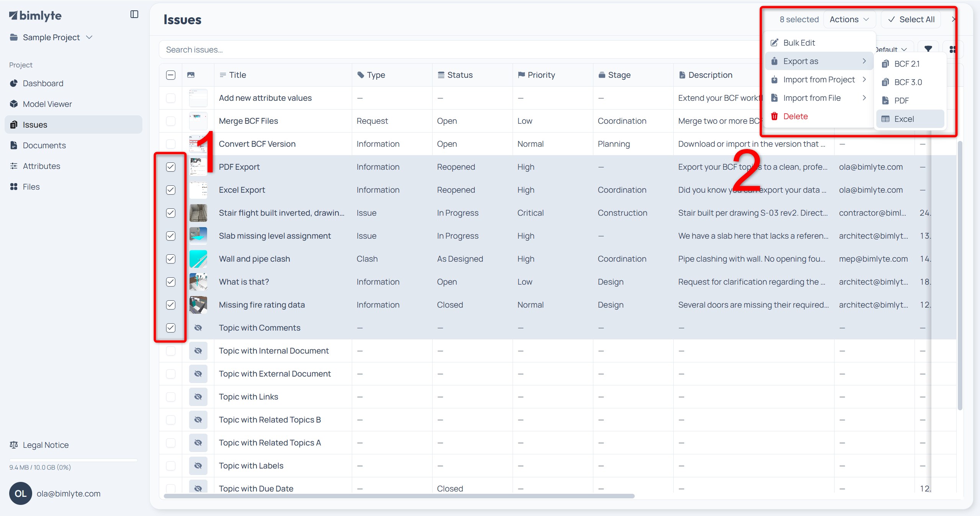Open the Actions dropdown
Screen dimensions: 980x516
click(849, 20)
